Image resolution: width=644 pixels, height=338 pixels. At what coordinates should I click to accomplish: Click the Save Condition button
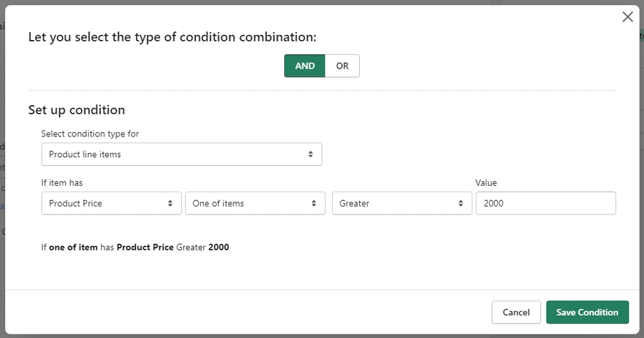587,312
